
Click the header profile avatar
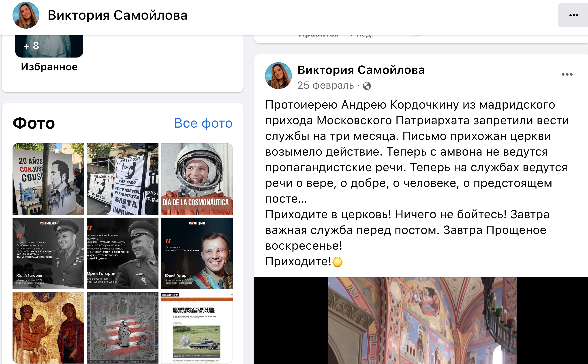point(26,15)
